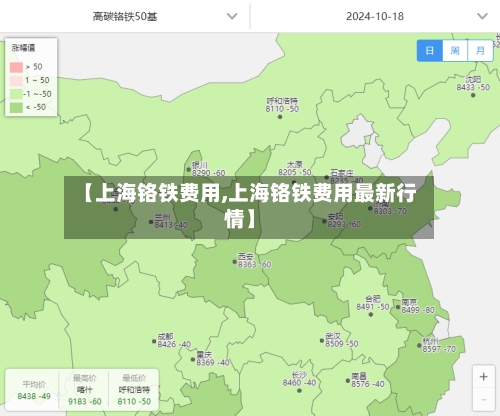Select the 银川 city marker dot
This screenshot has height=416, width=500.
pos(189,170)
